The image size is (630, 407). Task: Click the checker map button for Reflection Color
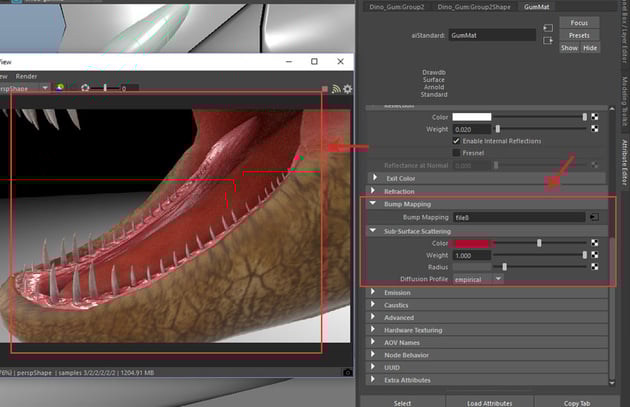(594, 117)
